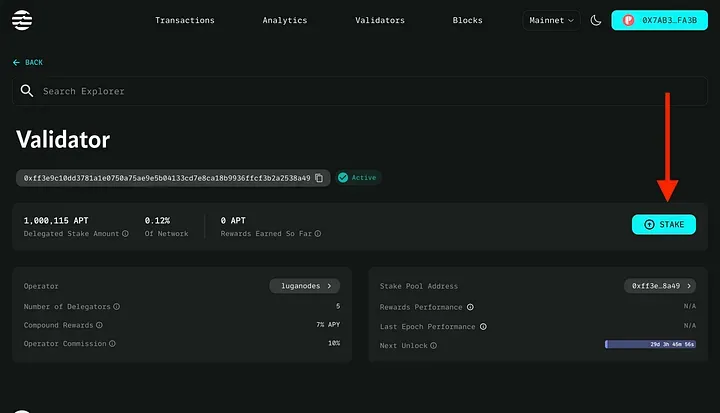Click the BACK link
The image size is (720, 413).
[29, 62]
